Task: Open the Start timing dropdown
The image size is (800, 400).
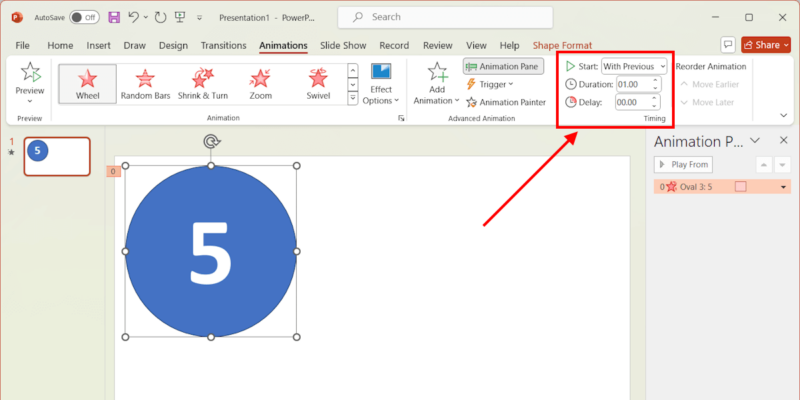Action: 634,66
